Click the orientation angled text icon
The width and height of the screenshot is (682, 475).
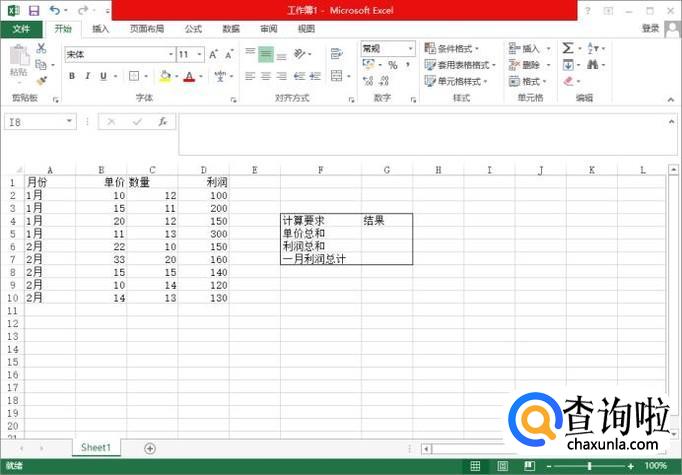[x=300, y=54]
